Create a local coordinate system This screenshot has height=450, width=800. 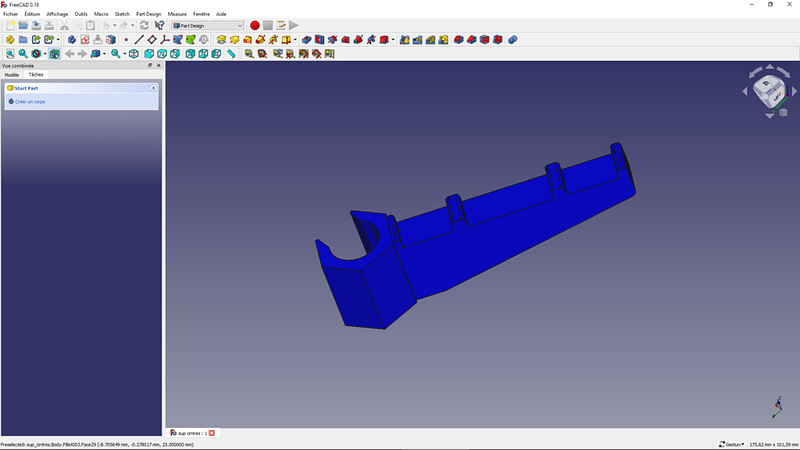click(x=165, y=40)
